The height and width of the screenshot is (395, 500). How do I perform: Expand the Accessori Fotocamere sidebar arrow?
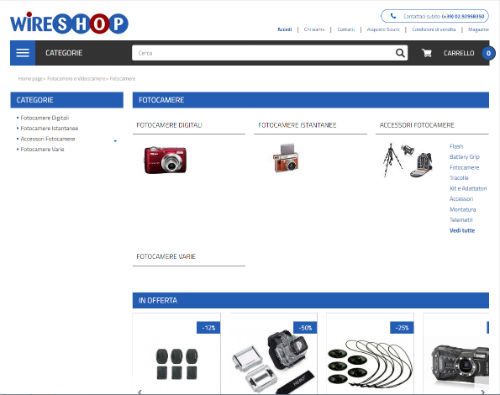[x=115, y=141]
